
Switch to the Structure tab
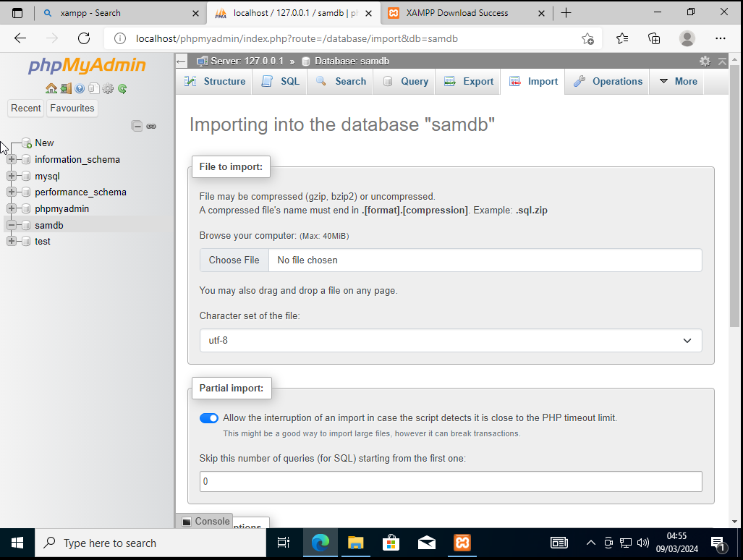pos(215,82)
